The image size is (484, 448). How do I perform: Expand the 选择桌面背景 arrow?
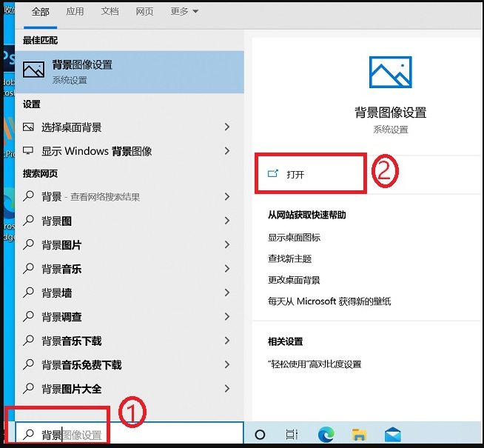(x=227, y=127)
